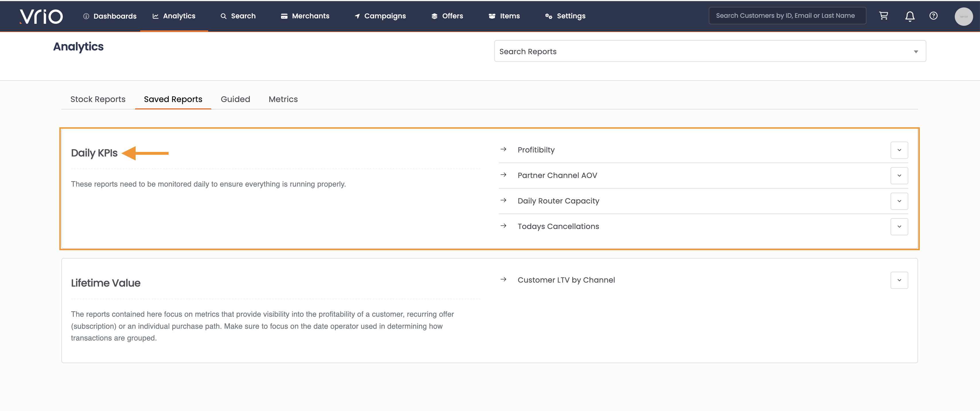
Task: Click the Analytics chart icon
Action: tap(155, 16)
